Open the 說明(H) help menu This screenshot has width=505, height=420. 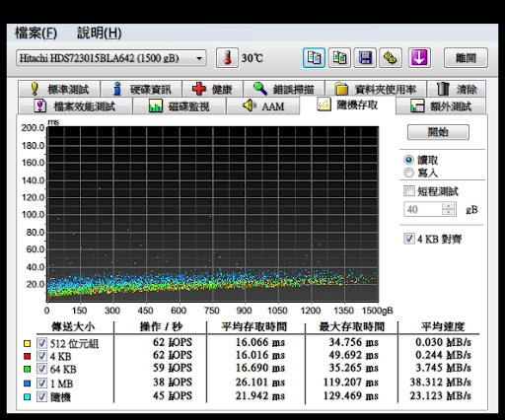tap(100, 33)
